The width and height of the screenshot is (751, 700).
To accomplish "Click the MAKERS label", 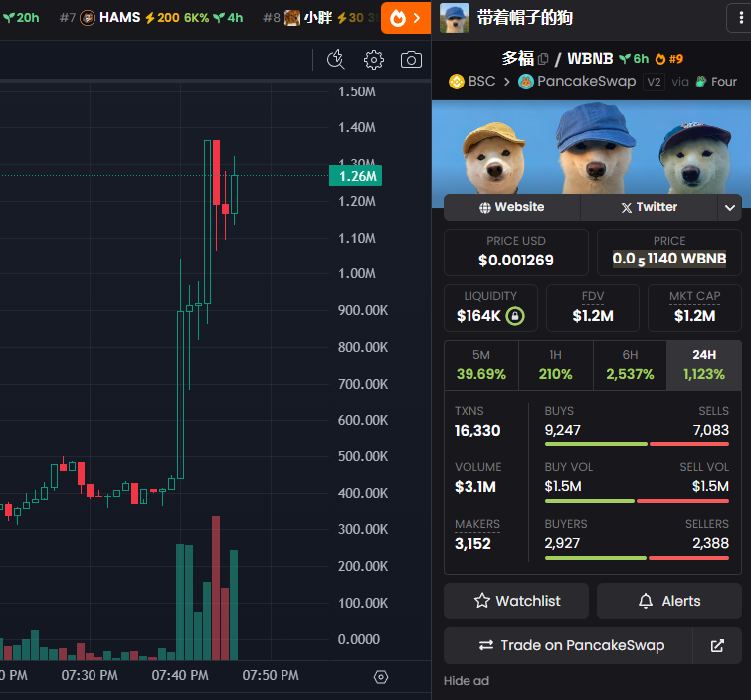I will (x=477, y=524).
